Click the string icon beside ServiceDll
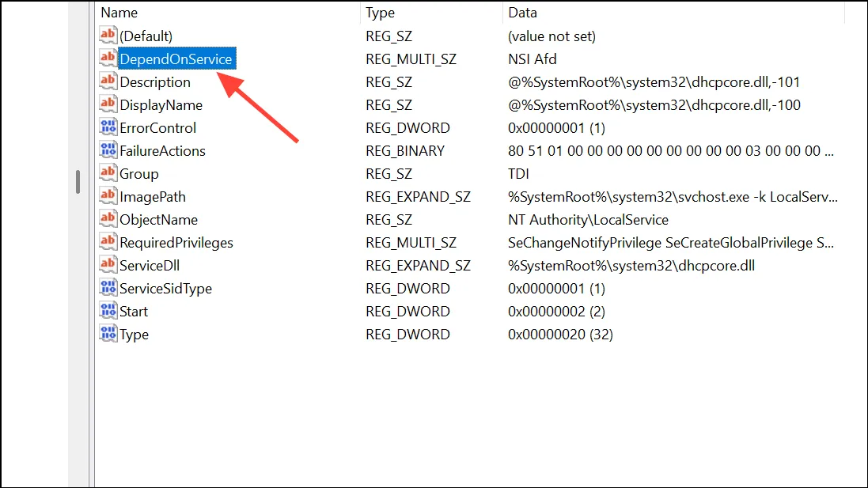Viewport: 868px width, 488px height. (x=108, y=265)
